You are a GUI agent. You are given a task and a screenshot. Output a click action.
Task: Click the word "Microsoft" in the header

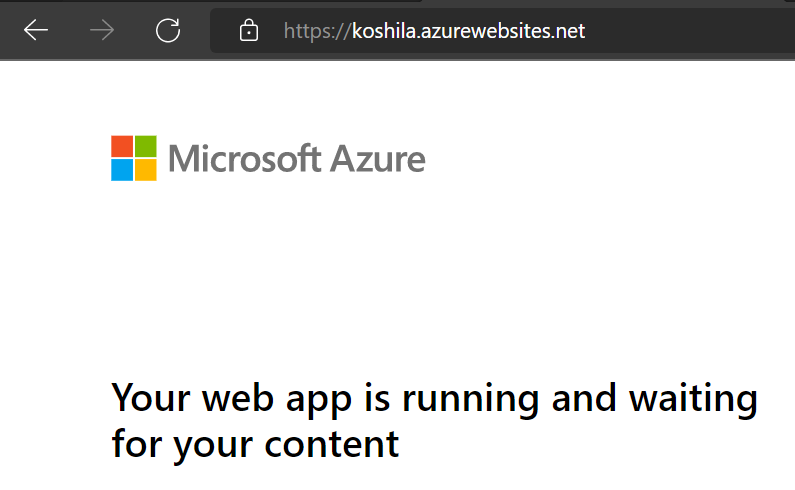244,159
